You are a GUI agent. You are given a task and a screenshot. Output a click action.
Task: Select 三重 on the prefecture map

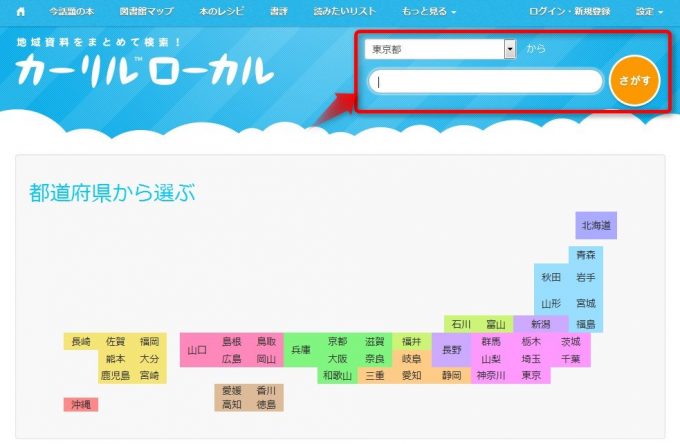[x=375, y=375]
